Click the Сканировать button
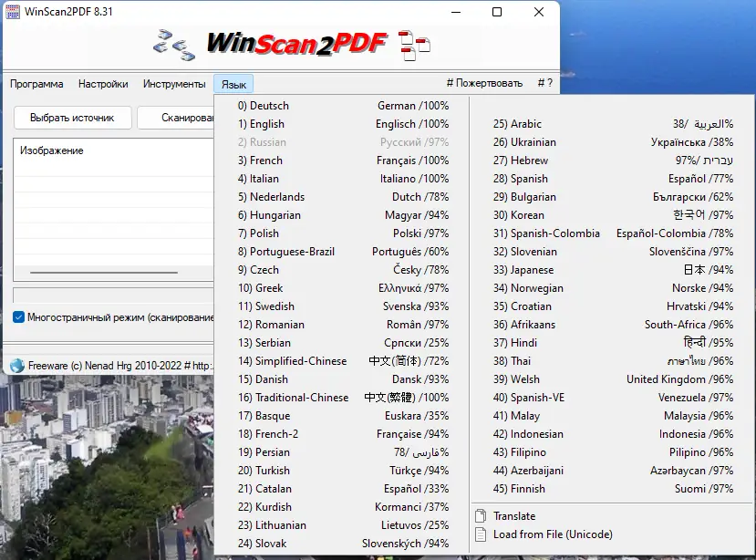This screenshot has width=756, height=560. point(176,118)
